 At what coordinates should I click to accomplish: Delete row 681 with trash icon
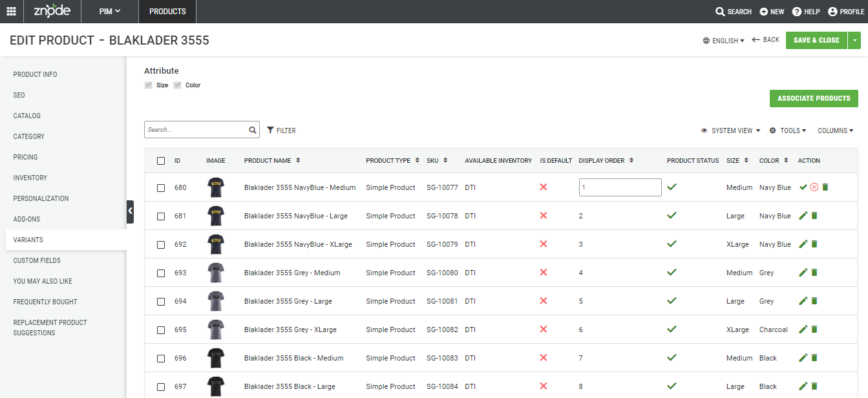(x=814, y=216)
